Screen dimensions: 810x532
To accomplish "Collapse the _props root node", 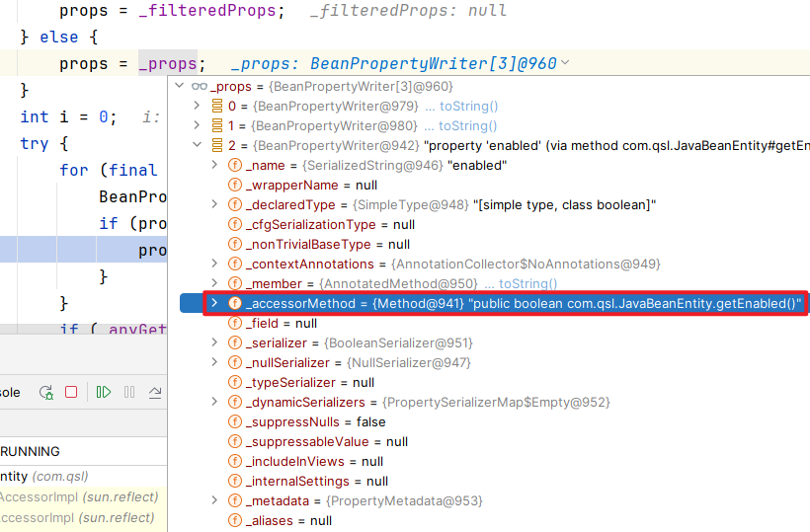I will click(179, 87).
